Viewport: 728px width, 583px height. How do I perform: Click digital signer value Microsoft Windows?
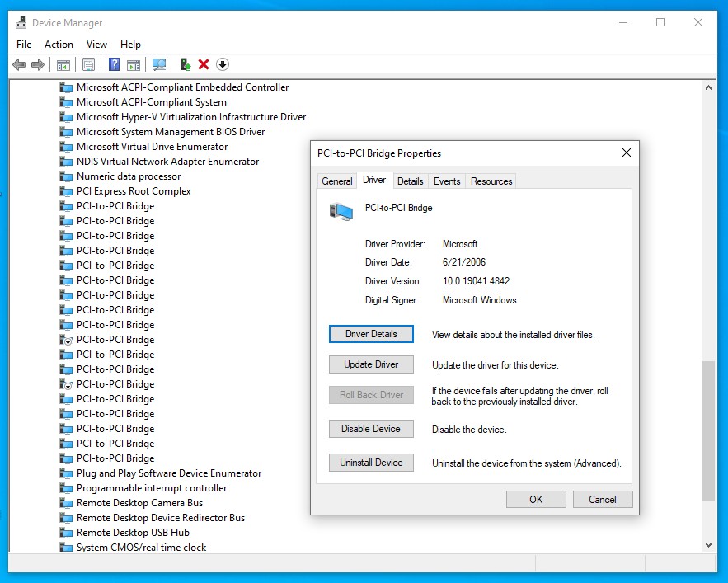[479, 300]
